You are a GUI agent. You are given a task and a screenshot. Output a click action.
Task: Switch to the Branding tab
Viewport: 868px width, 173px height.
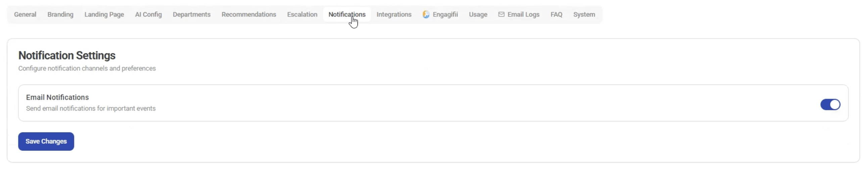[x=60, y=14]
